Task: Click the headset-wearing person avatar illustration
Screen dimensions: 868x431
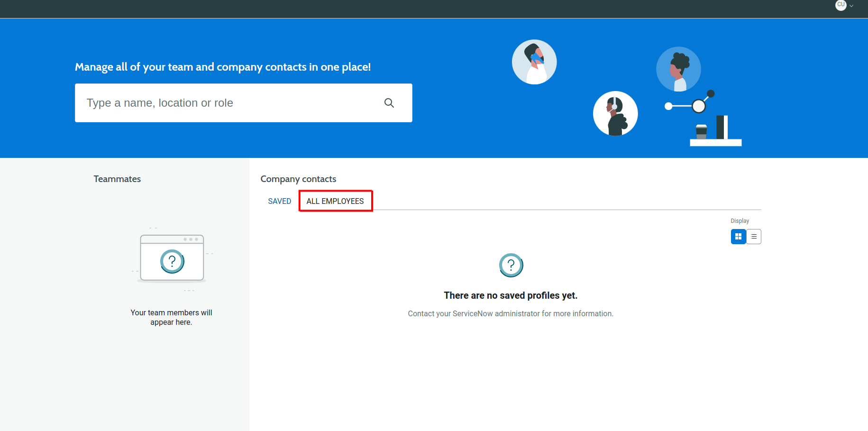Action: [615, 113]
